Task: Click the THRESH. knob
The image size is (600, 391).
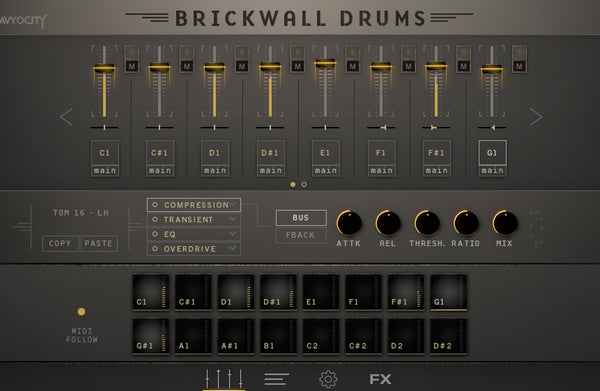Action: pos(427,223)
